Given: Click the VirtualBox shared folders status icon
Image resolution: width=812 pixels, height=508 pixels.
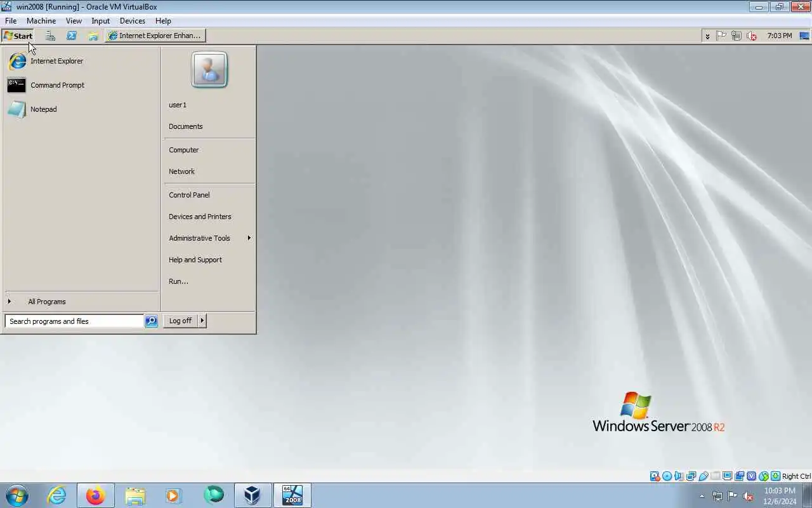Looking at the screenshot, I should [x=715, y=476].
